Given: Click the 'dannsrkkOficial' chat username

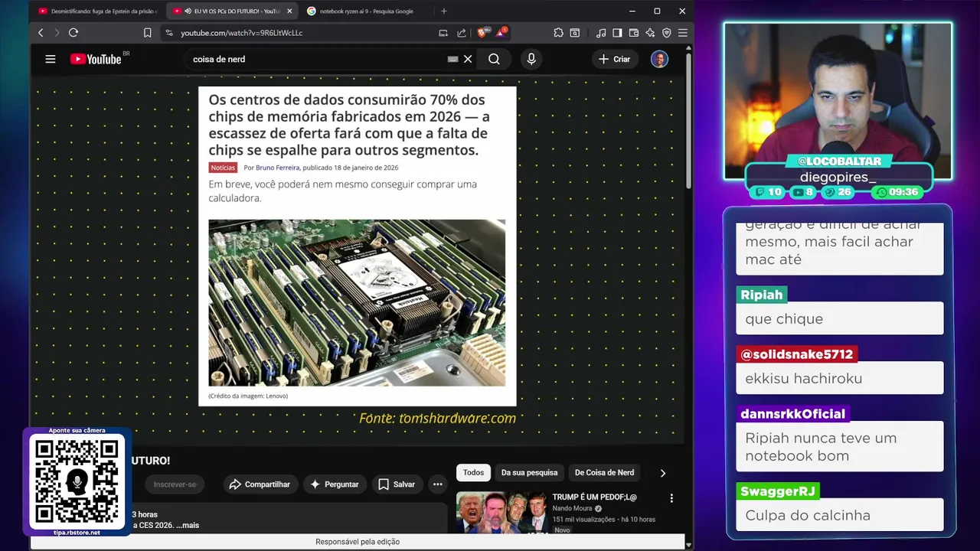Looking at the screenshot, I should [x=793, y=414].
